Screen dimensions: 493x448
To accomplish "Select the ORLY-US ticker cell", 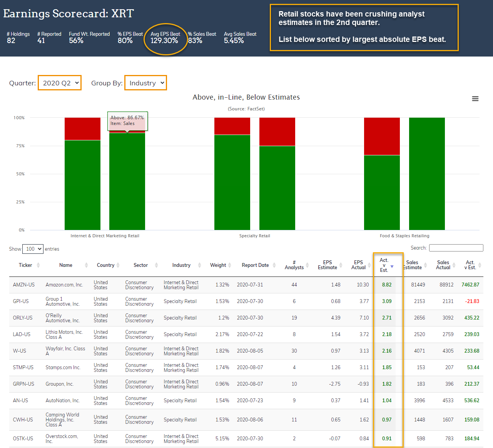I will [23, 318].
